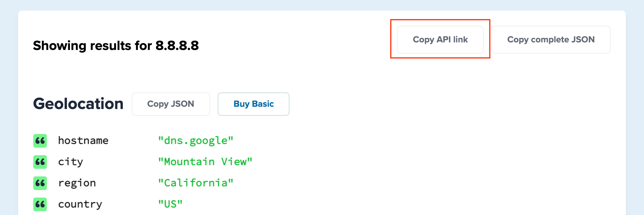This screenshot has width=644, height=215.
Task: Copy the API link
Action: coord(440,40)
